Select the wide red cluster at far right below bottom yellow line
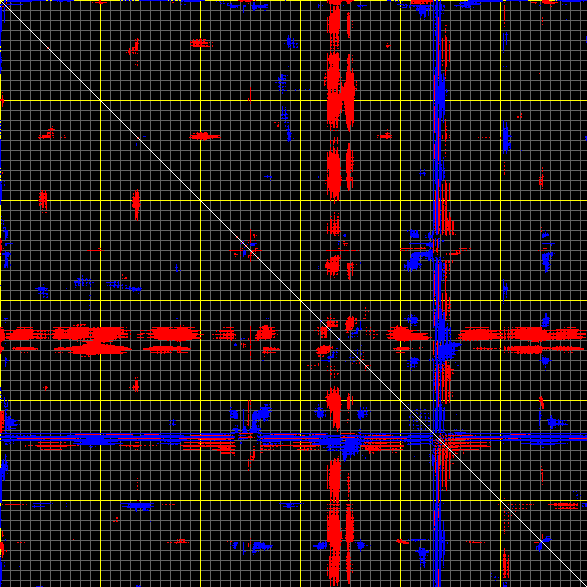This screenshot has height=587, width=587. coord(563,505)
